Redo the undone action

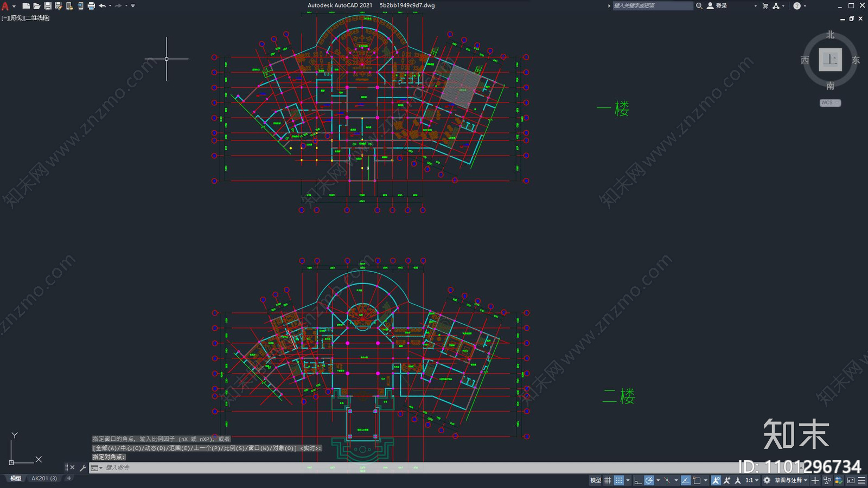point(118,6)
